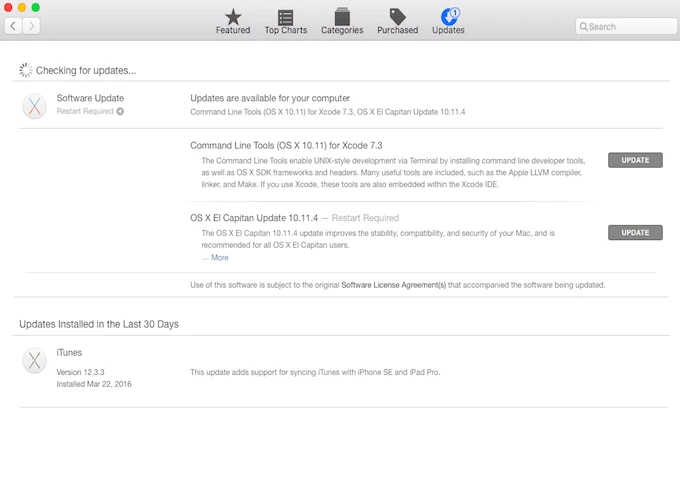Viewport: 680px width, 480px height.
Task: Switch to the Top Charts tab label
Action: [286, 30]
